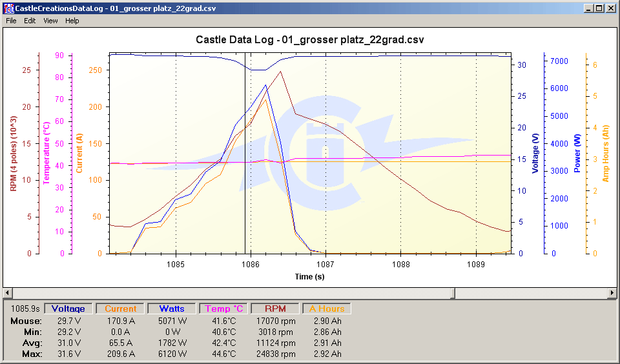Toggle the RPM series button

pyautogui.click(x=275, y=308)
